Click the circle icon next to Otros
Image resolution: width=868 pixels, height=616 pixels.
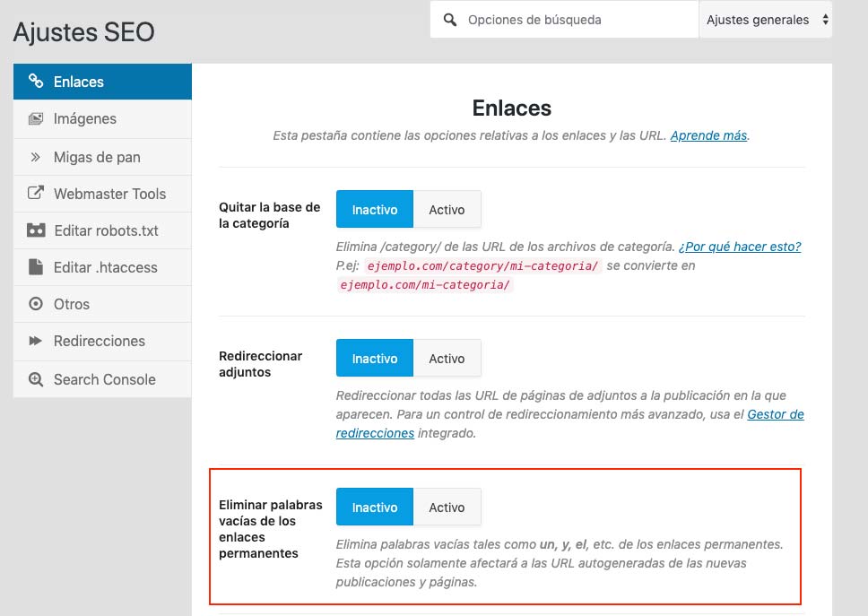[36, 304]
